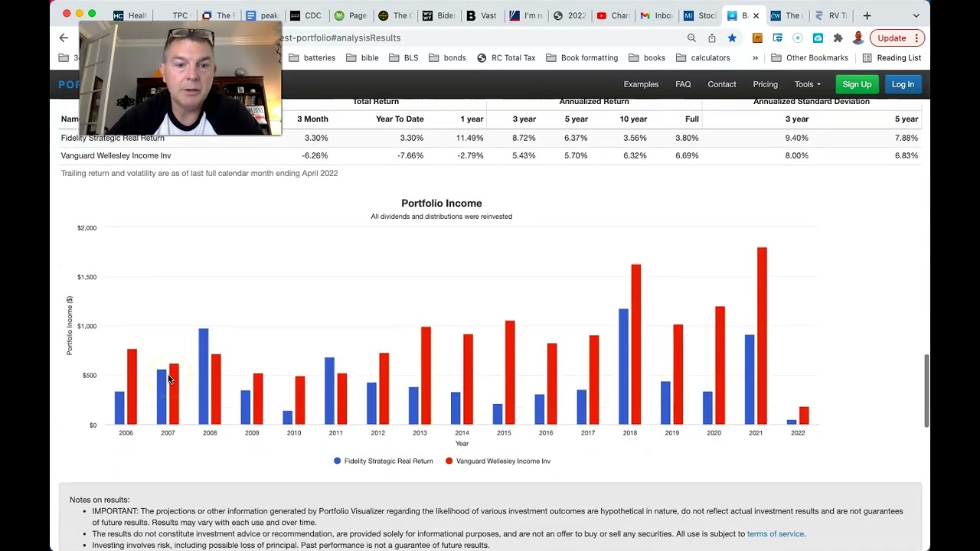
Task: Click the 10 year column header
Action: pyautogui.click(x=633, y=119)
